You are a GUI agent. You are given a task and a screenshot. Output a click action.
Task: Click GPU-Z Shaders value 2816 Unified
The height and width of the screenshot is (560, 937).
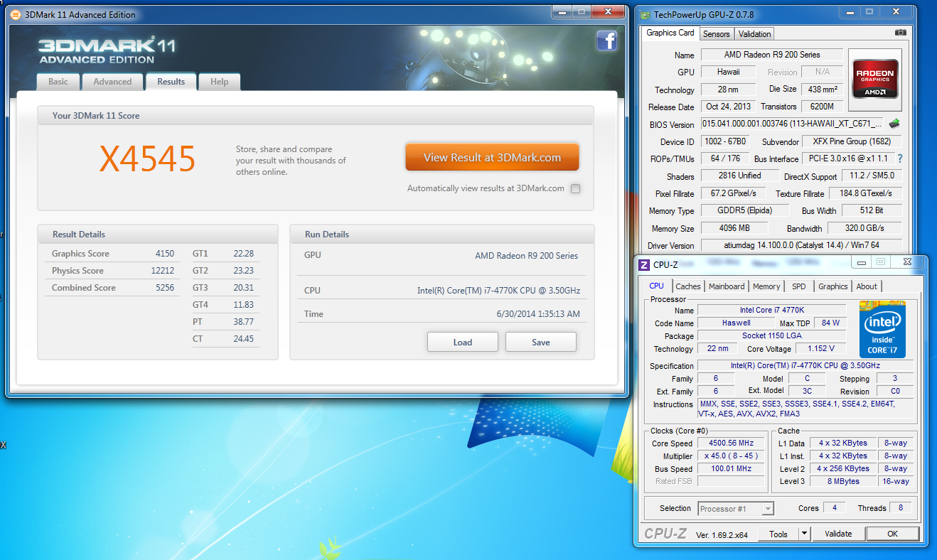click(739, 176)
